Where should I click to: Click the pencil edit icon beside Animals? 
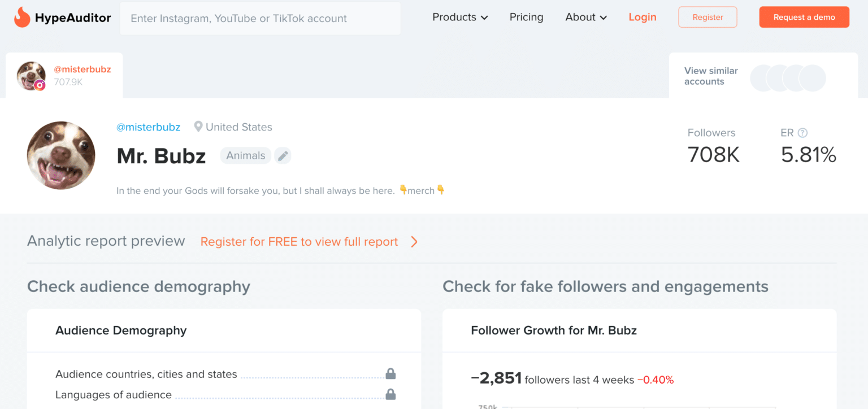(283, 155)
